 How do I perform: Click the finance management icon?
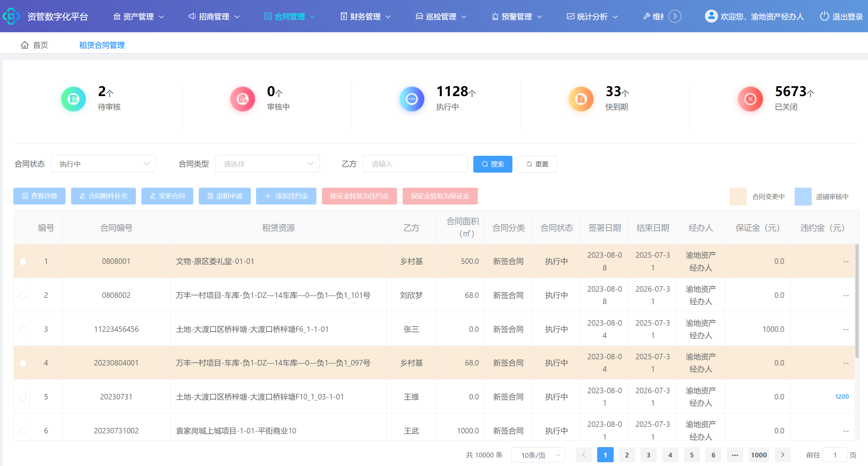coord(344,16)
